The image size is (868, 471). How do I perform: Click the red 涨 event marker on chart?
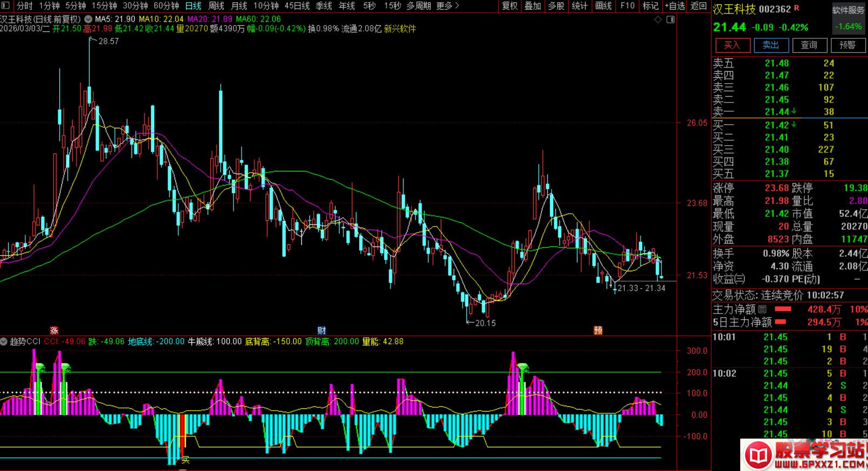54,331
